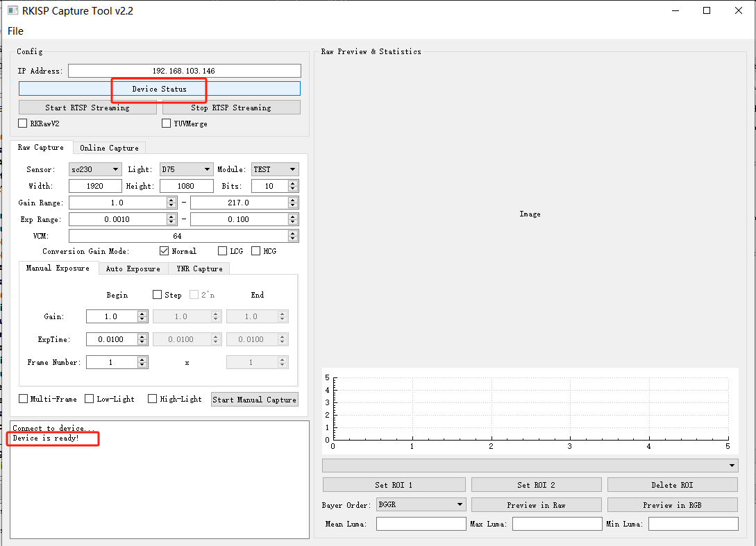Enable the RKRawV2 checkbox
756x546 pixels.
pos(23,123)
